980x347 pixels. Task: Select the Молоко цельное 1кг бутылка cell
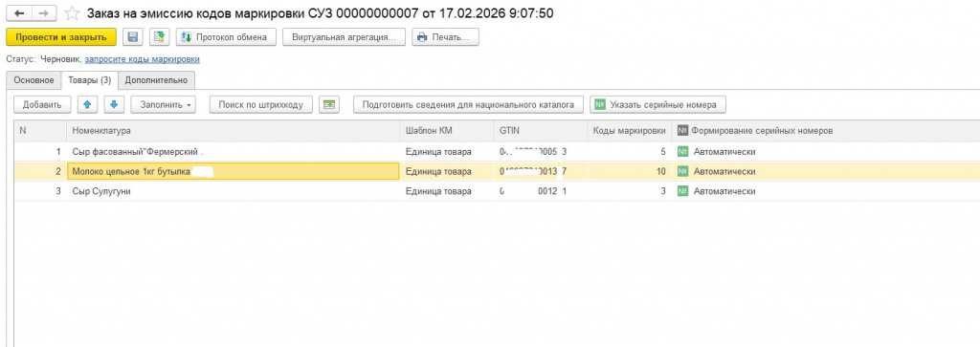tap(234, 172)
